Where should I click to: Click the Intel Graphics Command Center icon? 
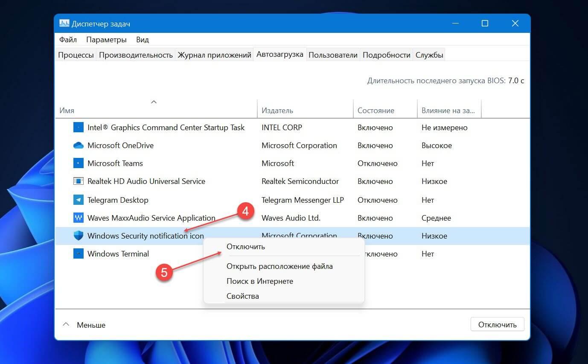click(x=79, y=127)
